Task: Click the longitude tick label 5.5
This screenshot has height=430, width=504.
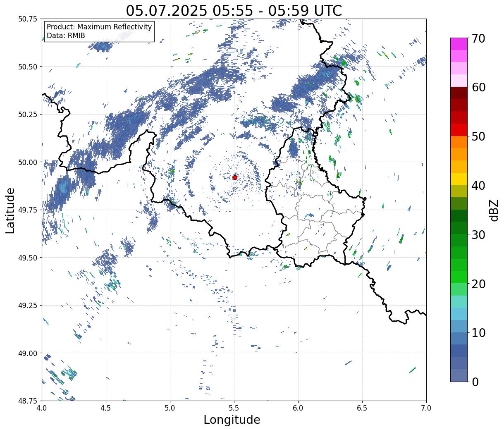Action: point(234,408)
